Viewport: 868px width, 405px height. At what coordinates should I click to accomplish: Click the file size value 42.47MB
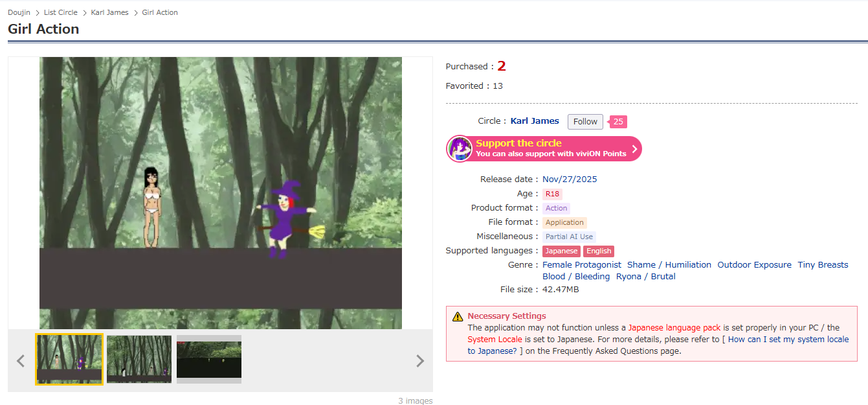coord(561,290)
